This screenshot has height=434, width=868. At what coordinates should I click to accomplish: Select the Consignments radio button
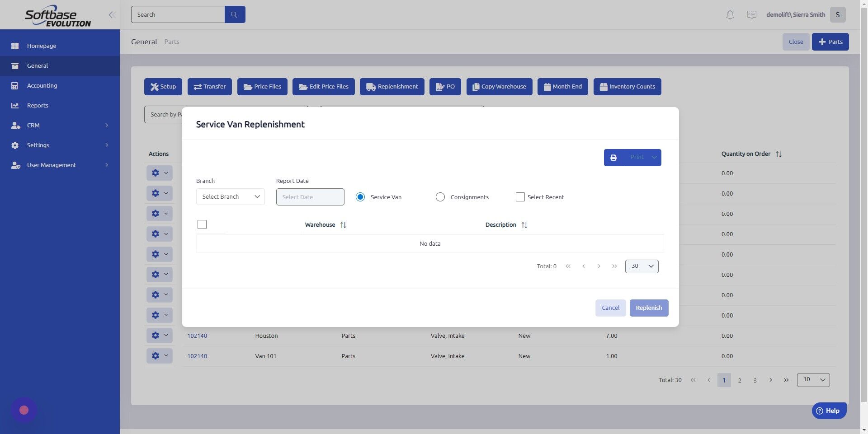[440, 197]
